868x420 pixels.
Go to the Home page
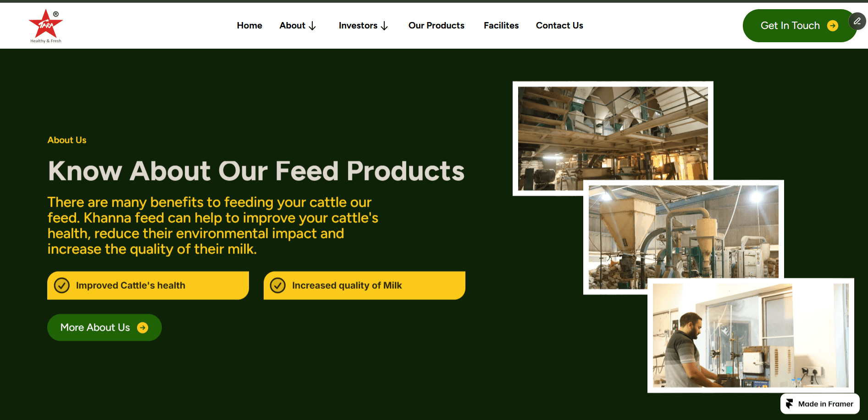[x=249, y=26]
